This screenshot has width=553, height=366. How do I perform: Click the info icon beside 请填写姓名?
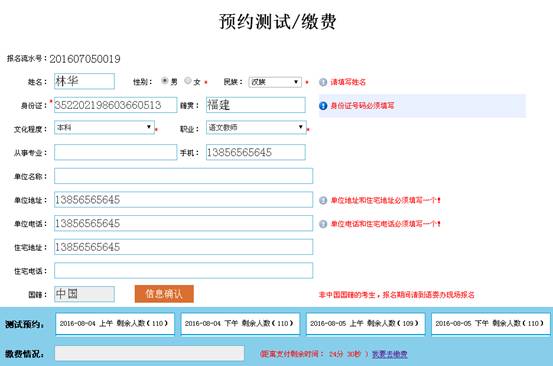323,82
